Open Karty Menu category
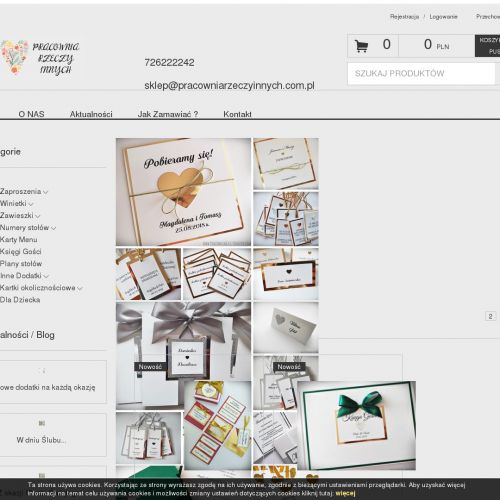This screenshot has height=500, width=500. [19, 240]
